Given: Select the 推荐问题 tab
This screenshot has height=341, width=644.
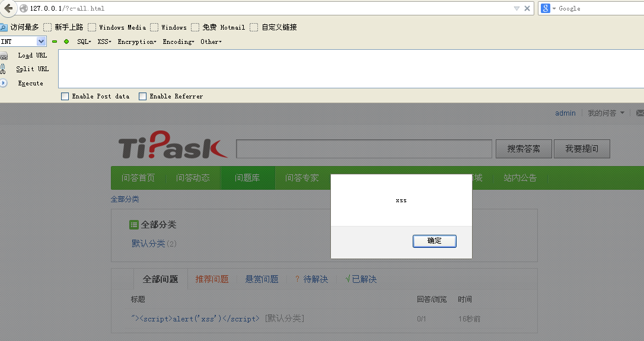Looking at the screenshot, I should (212, 279).
